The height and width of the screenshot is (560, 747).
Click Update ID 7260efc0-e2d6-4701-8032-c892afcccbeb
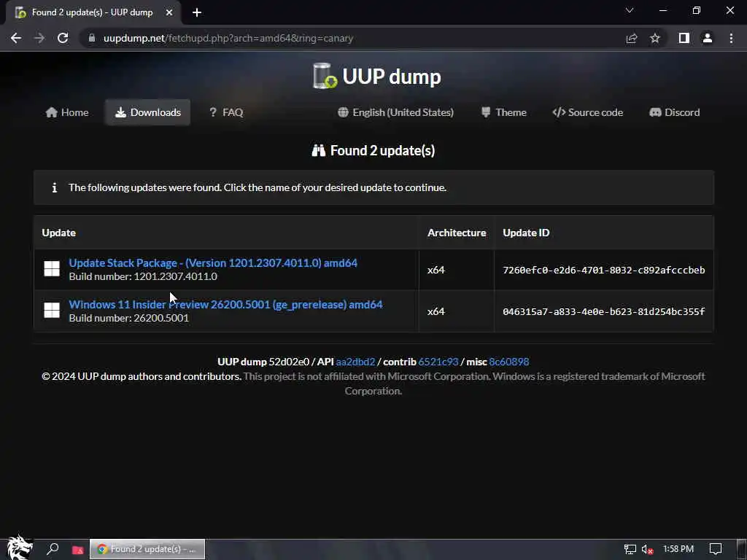(603, 270)
